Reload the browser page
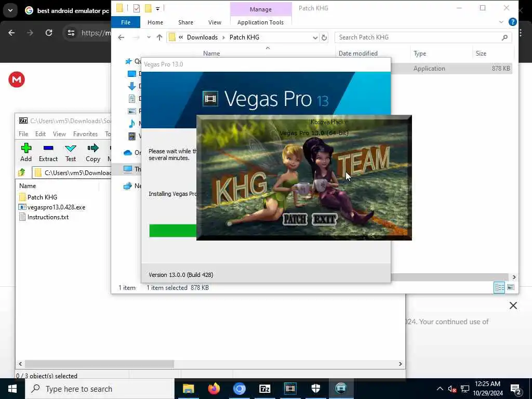 pyautogui.click(x=49, y=33)
